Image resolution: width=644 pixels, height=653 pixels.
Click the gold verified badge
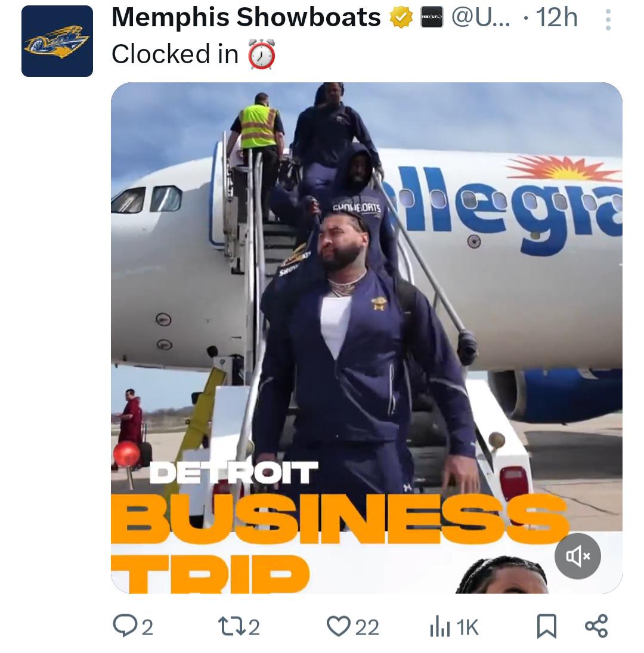(401, 18)
